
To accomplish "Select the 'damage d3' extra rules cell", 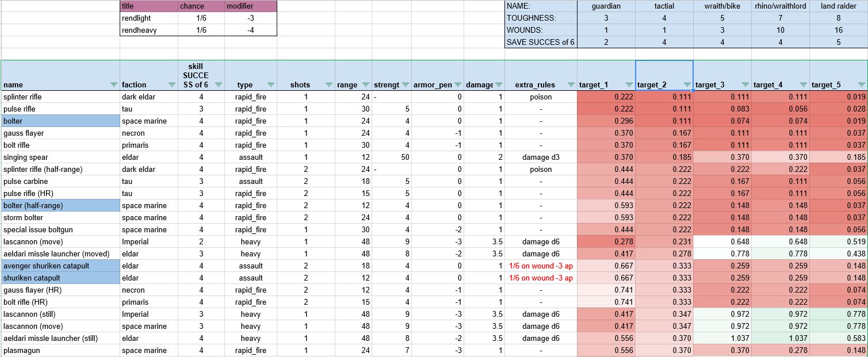I will pos(541,157).
